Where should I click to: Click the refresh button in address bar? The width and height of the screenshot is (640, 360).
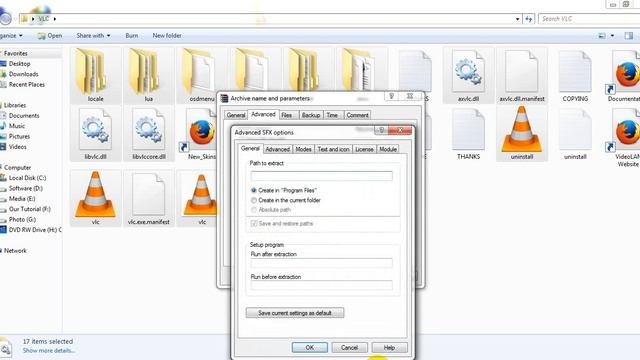click(x=529, y=19)
